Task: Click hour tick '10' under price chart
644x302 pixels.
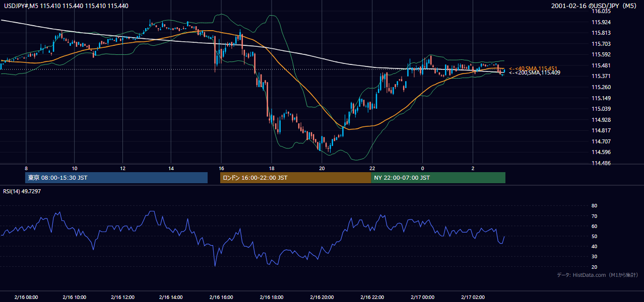Action: click(x=74, y=168)
